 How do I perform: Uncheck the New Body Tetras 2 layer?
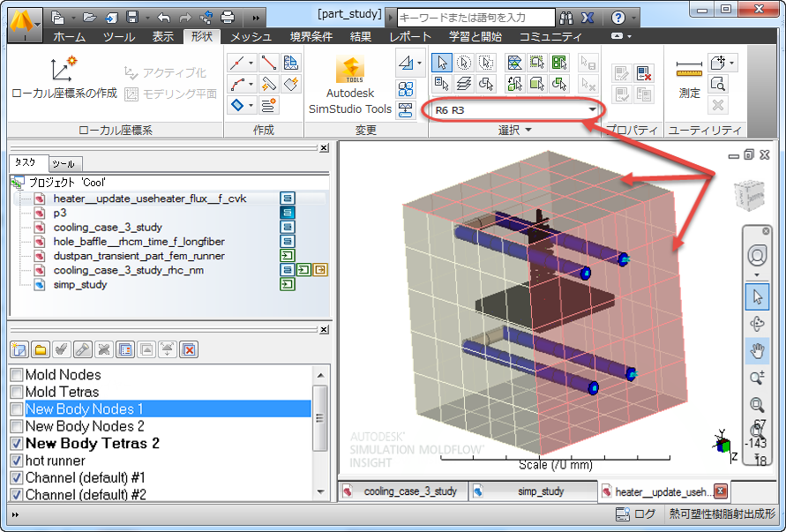coord(17,443)
